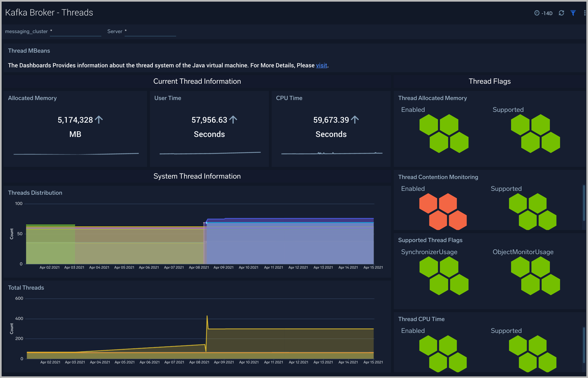Click the Supported hexagons under Thread CPU Time
Screen dimensions: 588x378
coord(533,354)
